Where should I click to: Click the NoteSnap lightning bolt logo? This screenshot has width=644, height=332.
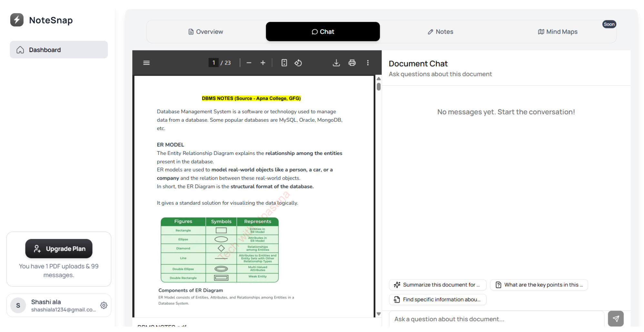tap(17, 20)
